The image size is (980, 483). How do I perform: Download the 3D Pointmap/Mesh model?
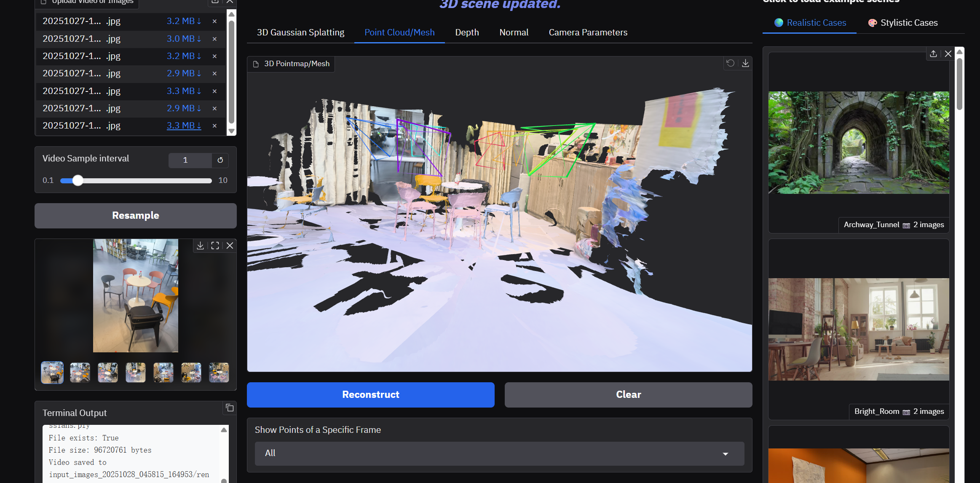pyautogui.click(x=745, y=63)
